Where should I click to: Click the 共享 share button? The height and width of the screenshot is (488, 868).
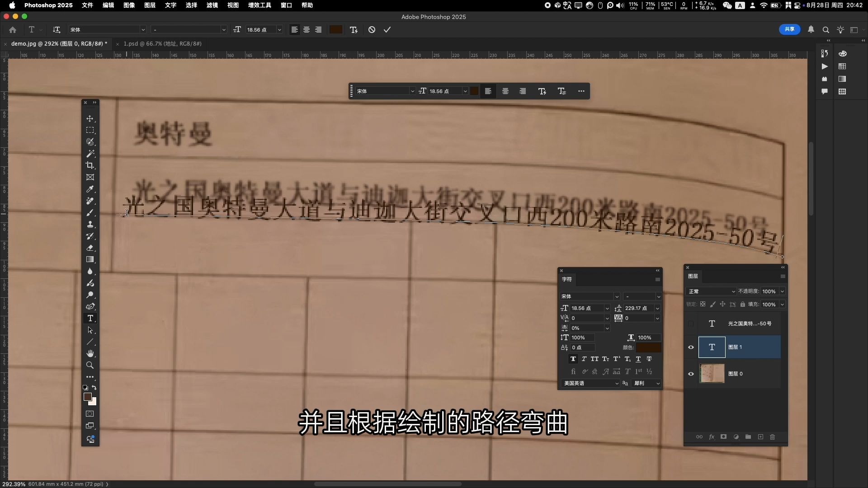click(789, 29)
